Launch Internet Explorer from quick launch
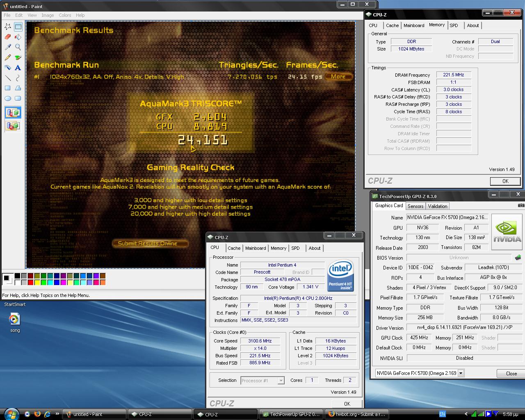525x420 pixels. (x=47, y=414)
